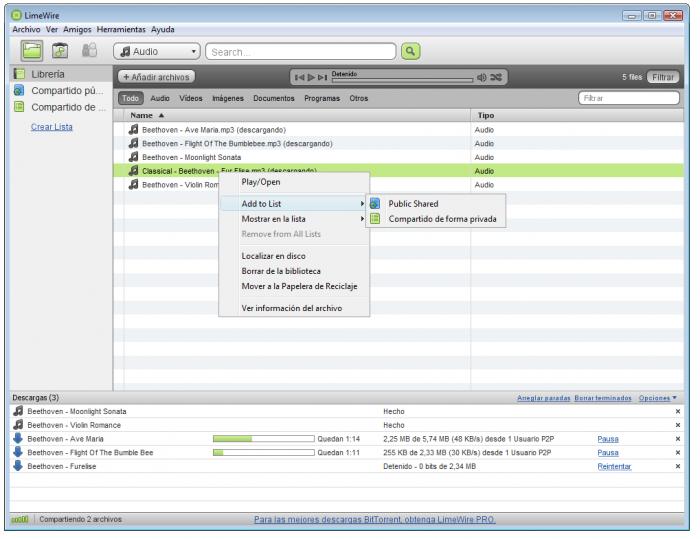This screenshot has height=539, width=700.
Task: Click download arrow icon for Flight Of The Bumble Bee
Action: click(18, 452)
